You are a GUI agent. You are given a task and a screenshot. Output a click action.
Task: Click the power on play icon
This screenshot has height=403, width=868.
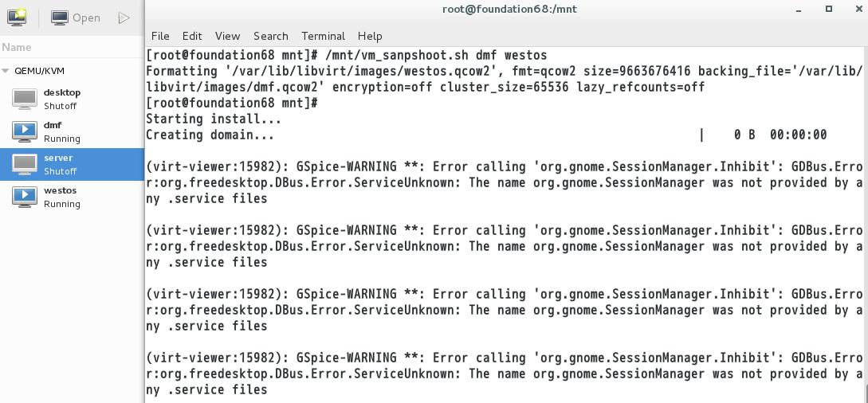coord(124,18)
